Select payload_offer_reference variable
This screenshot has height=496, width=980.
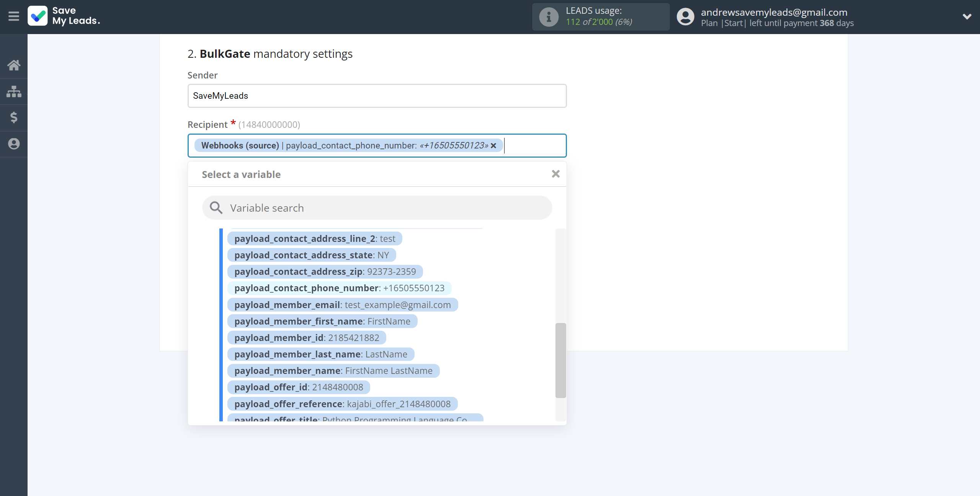343,404
